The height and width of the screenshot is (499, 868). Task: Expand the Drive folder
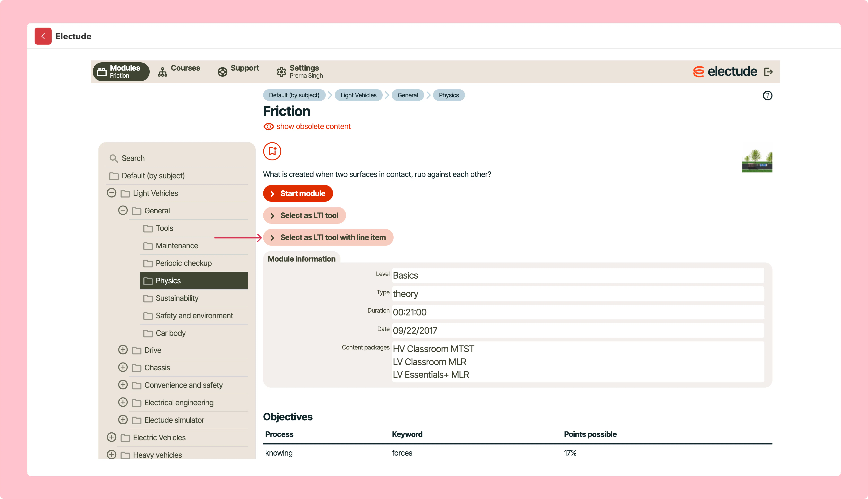coord(123,350)
